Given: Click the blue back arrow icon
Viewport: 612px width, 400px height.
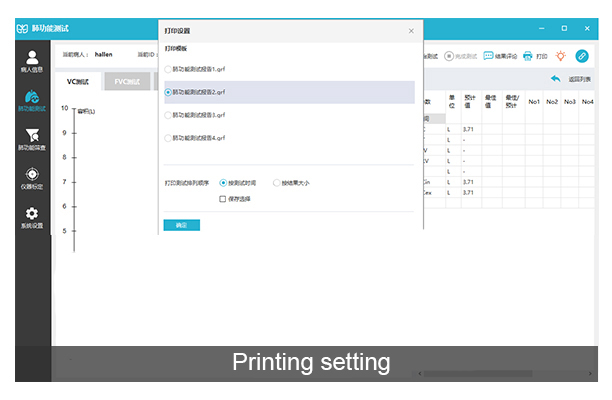Looking at the screenshot, I should click(555, 79).
